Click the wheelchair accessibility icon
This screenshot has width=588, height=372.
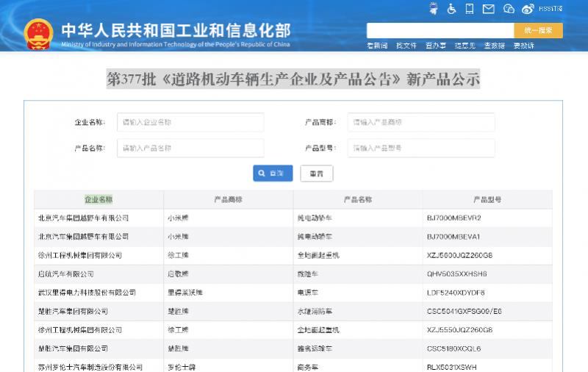click(451, 8)
